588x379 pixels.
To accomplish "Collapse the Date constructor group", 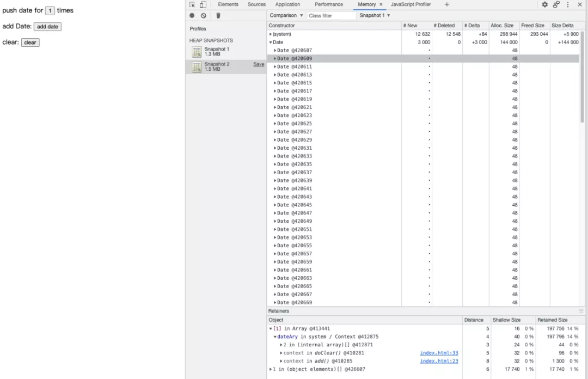I will (x=271, y=42).
